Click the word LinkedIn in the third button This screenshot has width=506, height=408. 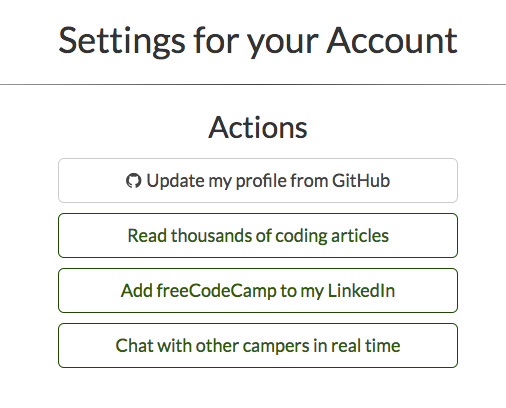pos(361,290)
